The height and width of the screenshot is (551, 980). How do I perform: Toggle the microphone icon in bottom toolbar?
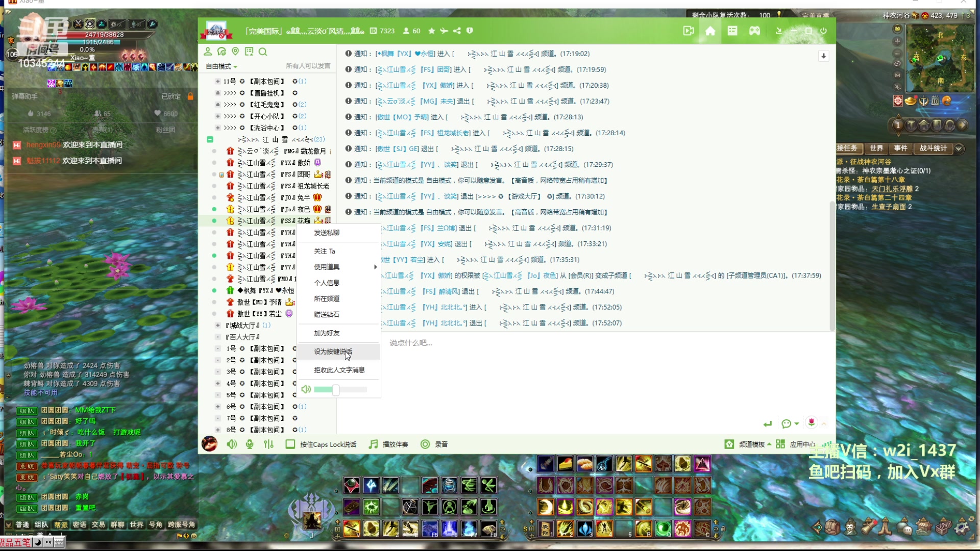[x=250, y=444]
